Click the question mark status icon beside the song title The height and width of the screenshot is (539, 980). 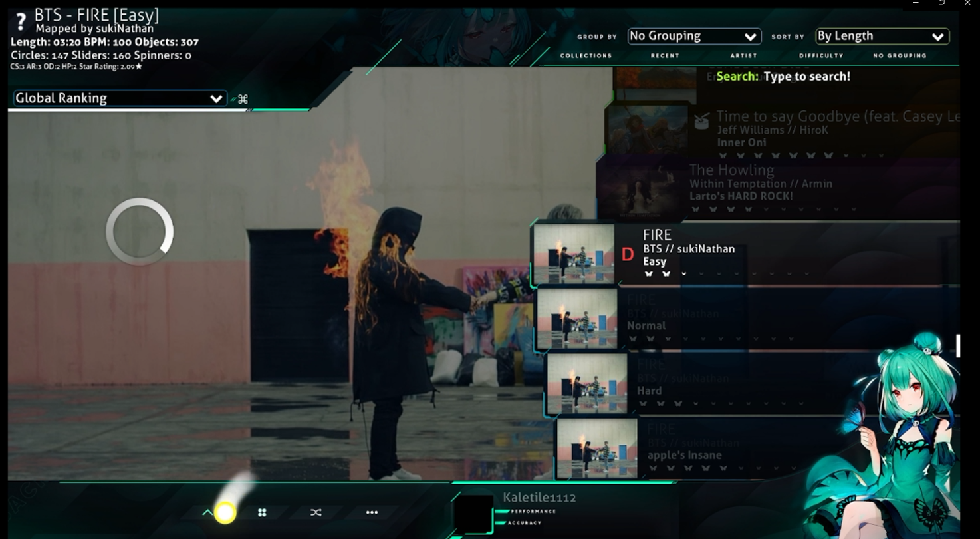21,22
